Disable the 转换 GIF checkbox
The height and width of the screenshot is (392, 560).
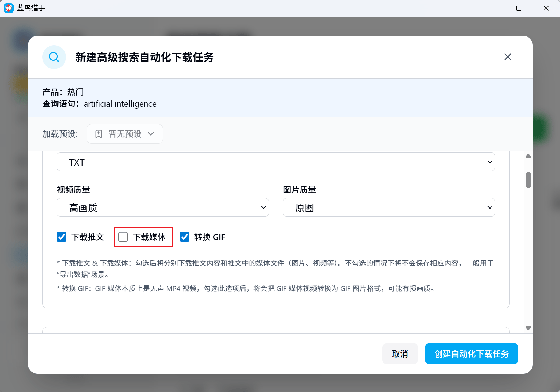[185, 237]
